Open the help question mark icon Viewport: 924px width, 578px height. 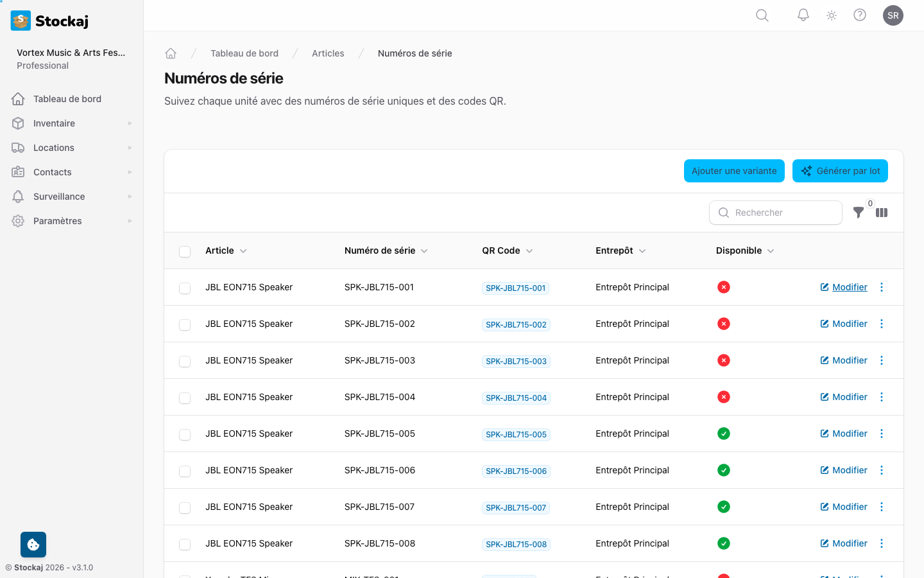pos(860,15)
